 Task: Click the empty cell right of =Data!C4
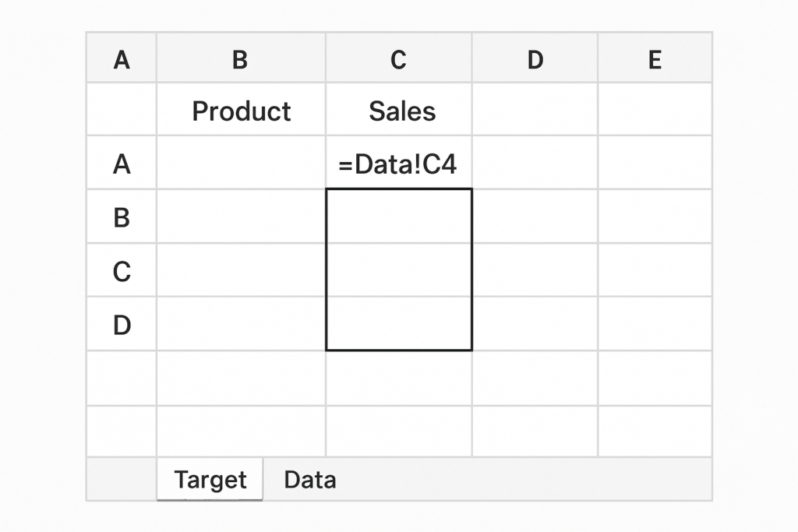tap(535, 163)
